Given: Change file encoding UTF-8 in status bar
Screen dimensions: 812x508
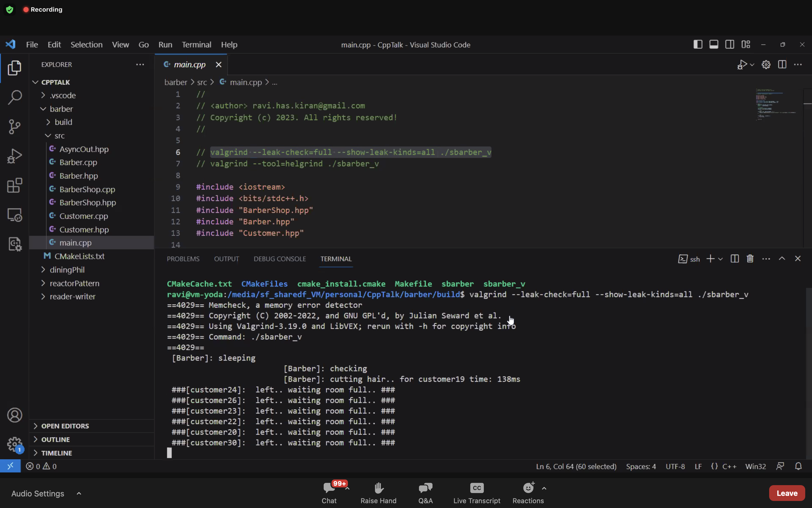Looking at the screenshot, I should pyautogui.click(x=675, y=466).
